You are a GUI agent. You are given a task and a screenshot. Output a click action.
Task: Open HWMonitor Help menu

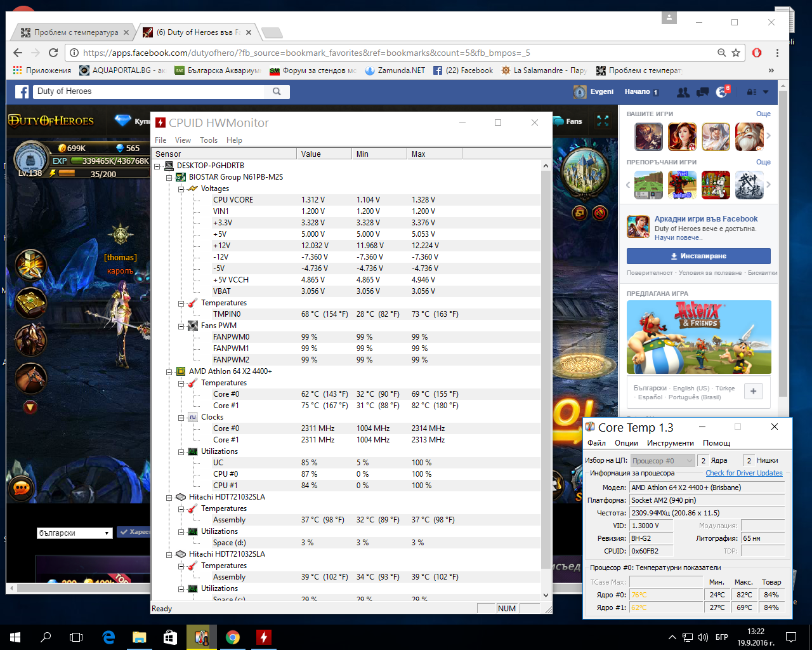click(234, 140)
